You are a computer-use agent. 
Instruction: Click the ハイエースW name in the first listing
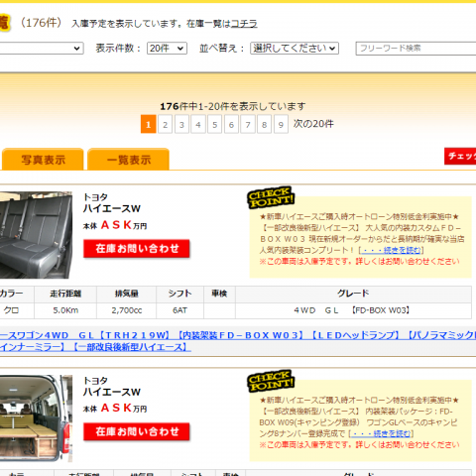pos(112,208)
